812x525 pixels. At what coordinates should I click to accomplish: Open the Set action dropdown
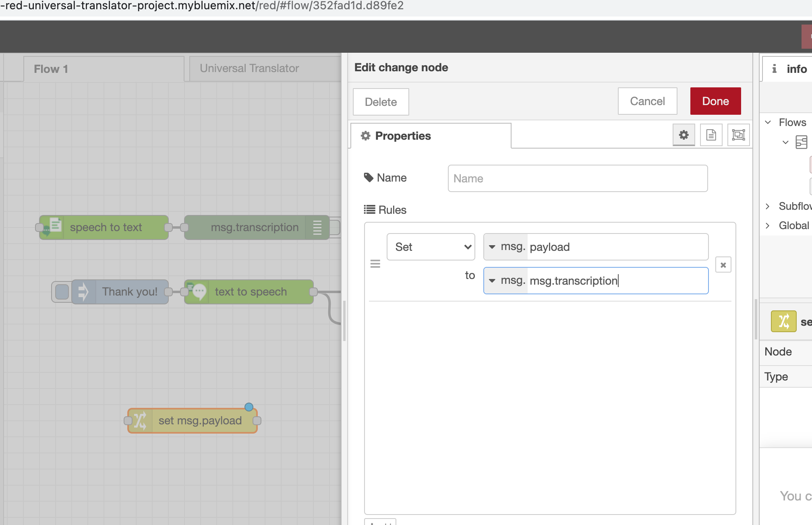[431, 247]
